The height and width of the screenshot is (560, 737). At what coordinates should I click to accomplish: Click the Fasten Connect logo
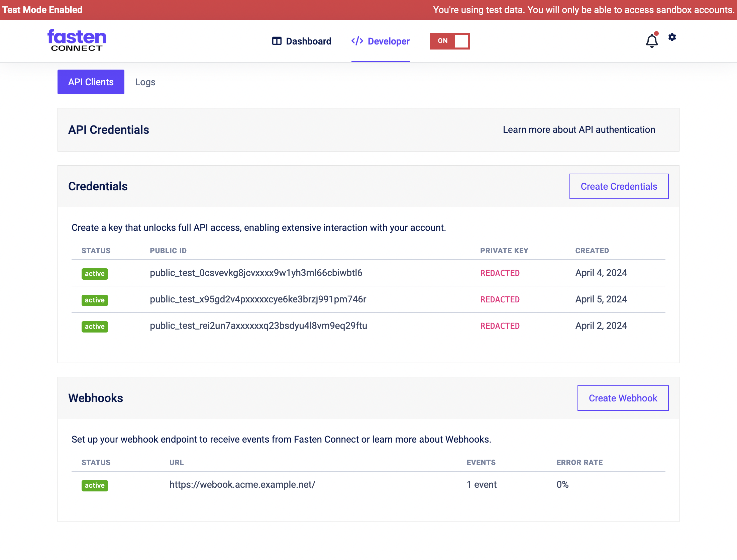[77, 40]
